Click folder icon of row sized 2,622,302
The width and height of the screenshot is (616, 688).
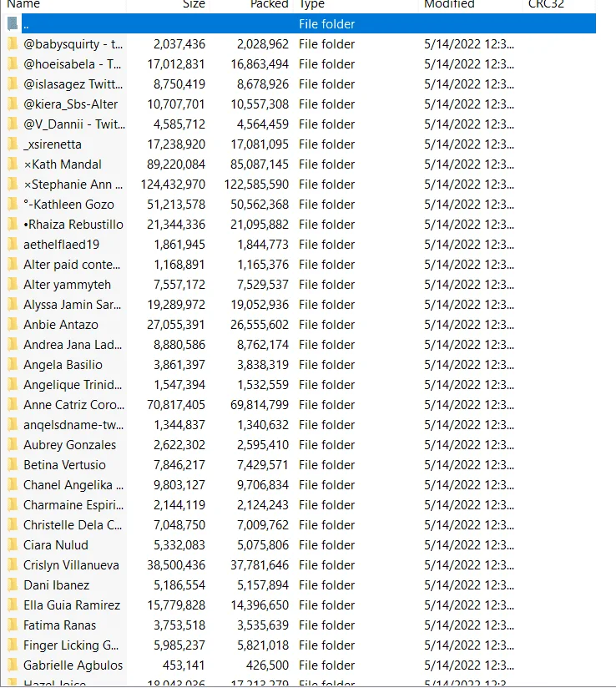pos(13,445)
